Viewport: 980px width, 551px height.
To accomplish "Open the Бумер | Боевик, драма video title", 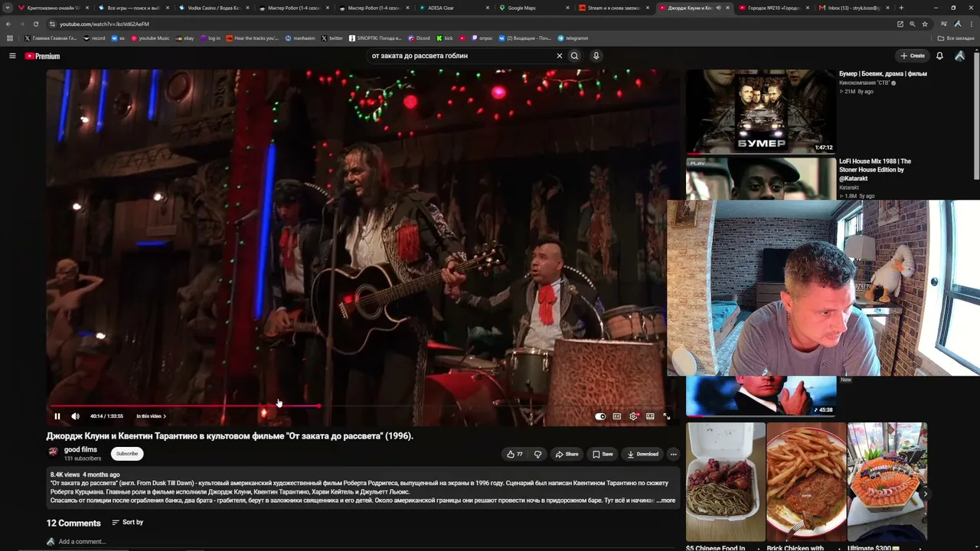I will pos(883,74).
